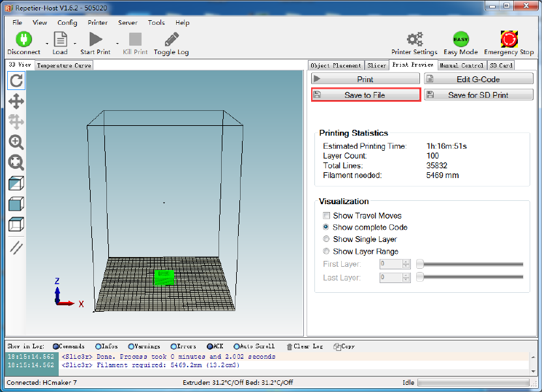Switch to the SD Card tab

[x=501, y=65]
